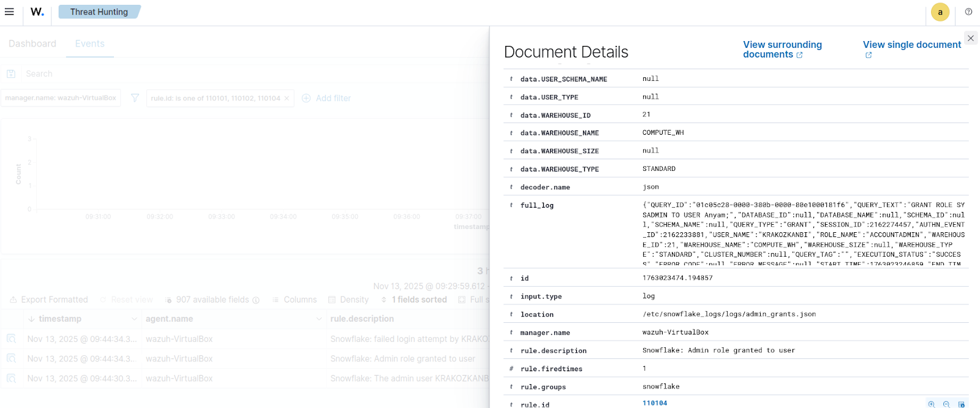Filter for value on rule.id row
The image size is (980, 408).
pos(931,404)
